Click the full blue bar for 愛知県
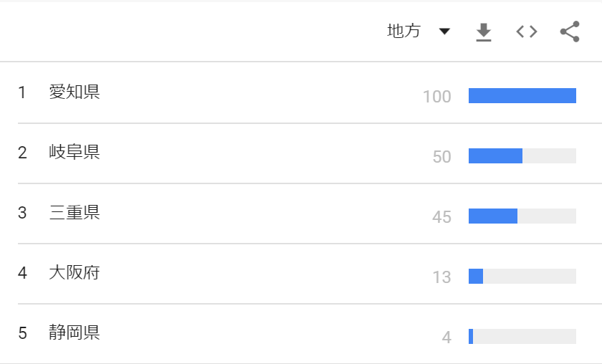 click(522, 96)
